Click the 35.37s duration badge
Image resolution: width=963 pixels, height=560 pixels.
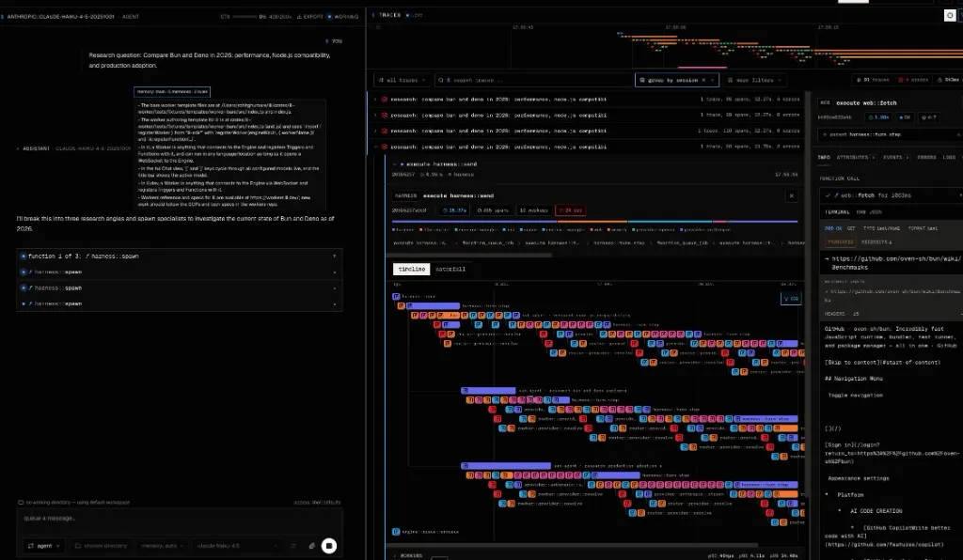454,210
